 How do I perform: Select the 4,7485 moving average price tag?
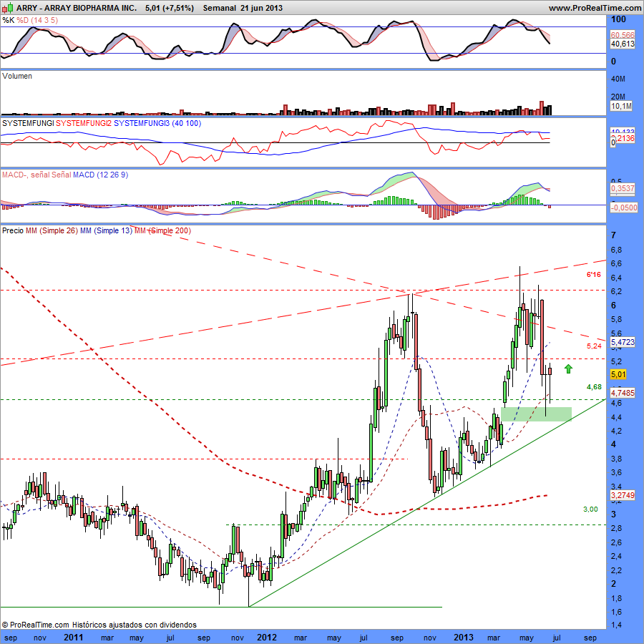coord(623,393)
